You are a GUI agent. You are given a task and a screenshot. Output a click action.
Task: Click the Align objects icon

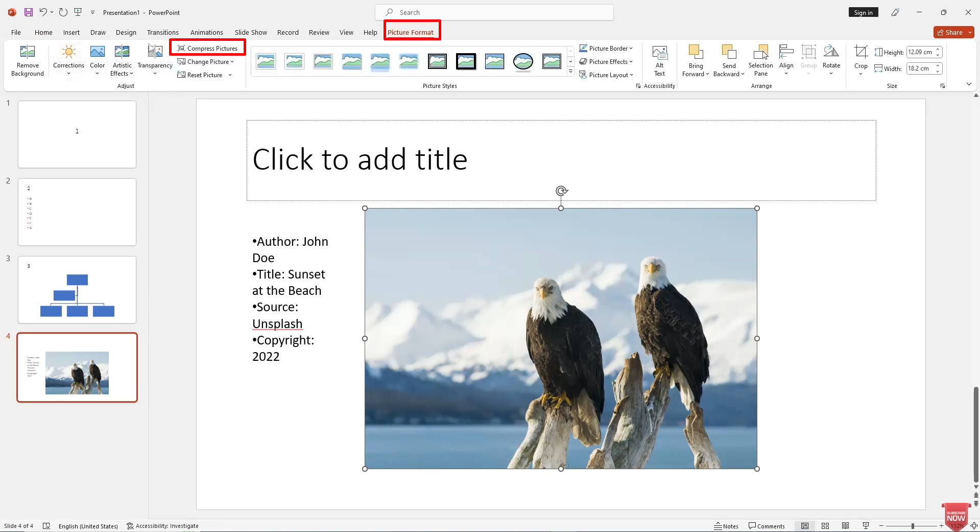pos(786,58)
